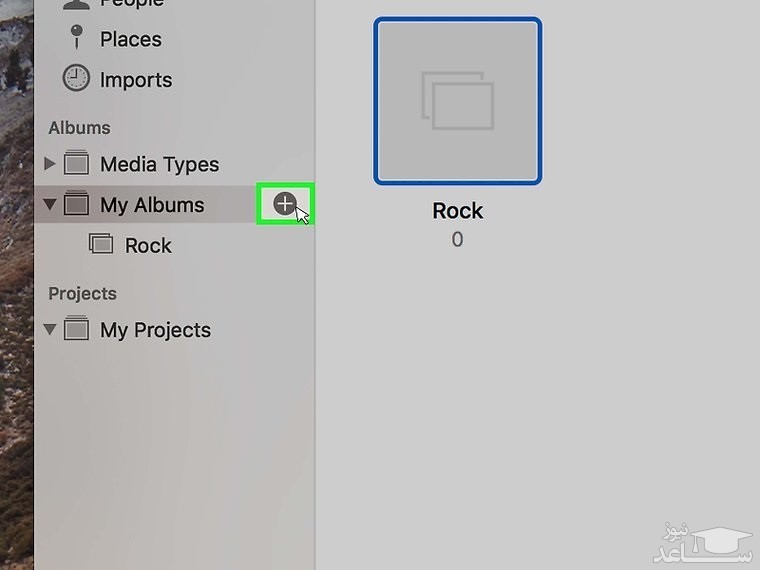Click the Albums section header
Viewport: 760px width, 570px height.
click(x=79, y=128)
